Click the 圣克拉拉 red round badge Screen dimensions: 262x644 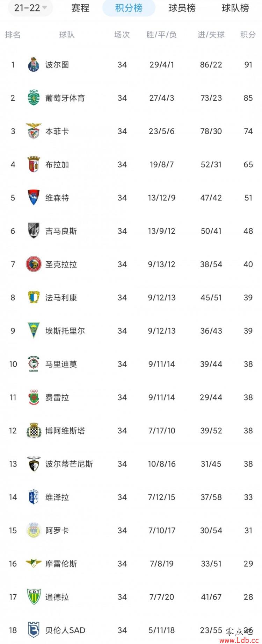point(34,264)
